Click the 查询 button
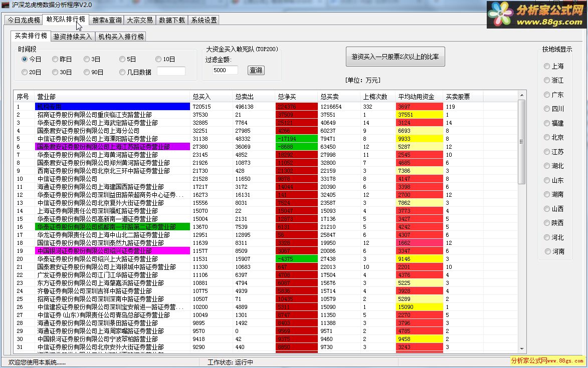 pos(256,71)
